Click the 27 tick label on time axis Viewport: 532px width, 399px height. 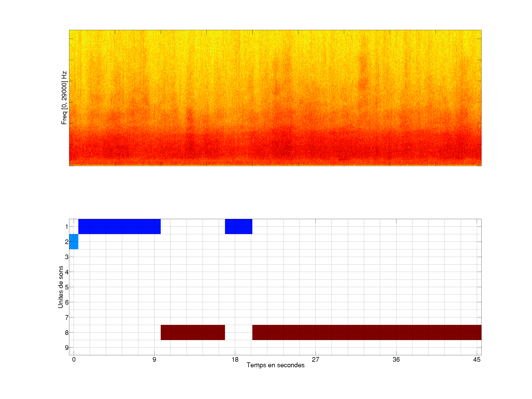[x=315, y=359]
